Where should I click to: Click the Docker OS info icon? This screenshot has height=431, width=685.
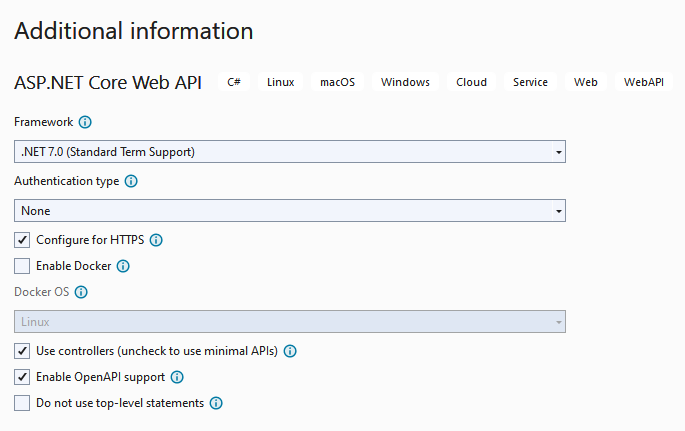pos(81,293)
